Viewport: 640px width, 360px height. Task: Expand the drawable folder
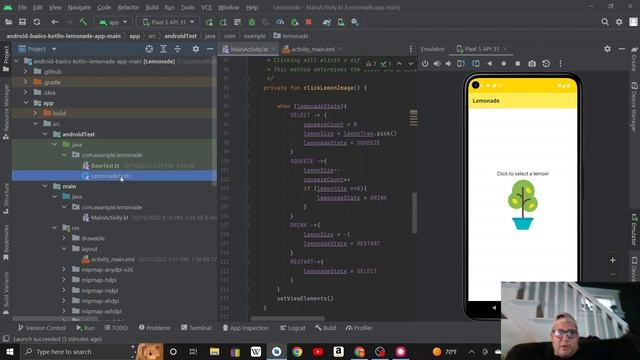(x=64, y=238)
